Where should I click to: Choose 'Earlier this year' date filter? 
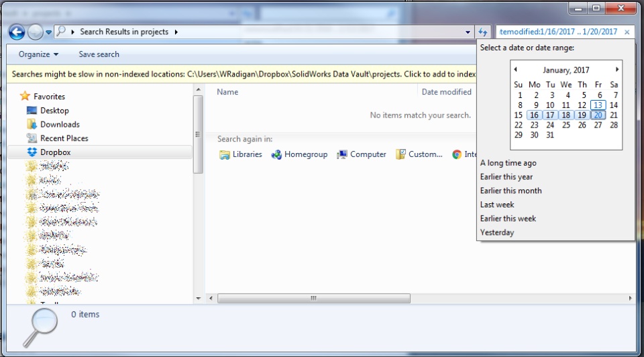click(506, 177)
